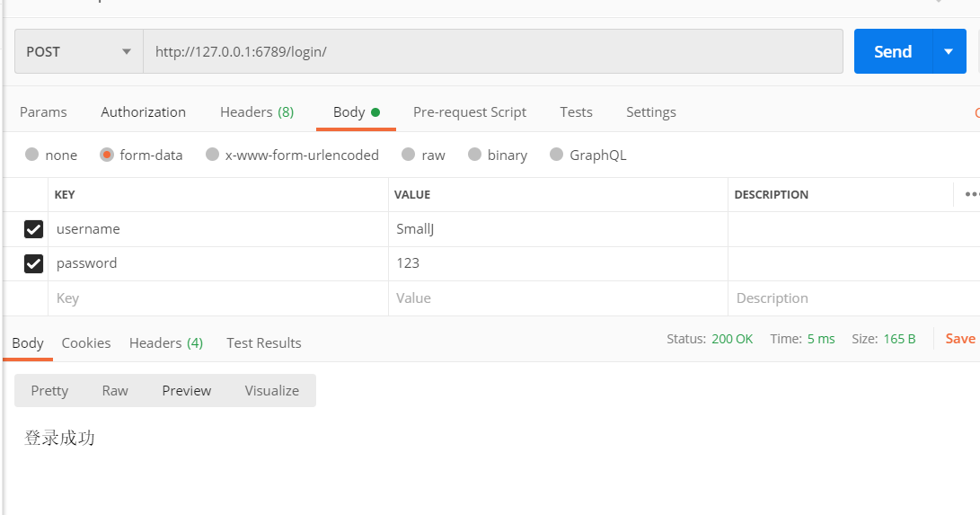Switch to the Params tab
The image size is (980, 515).
(43, 111)
